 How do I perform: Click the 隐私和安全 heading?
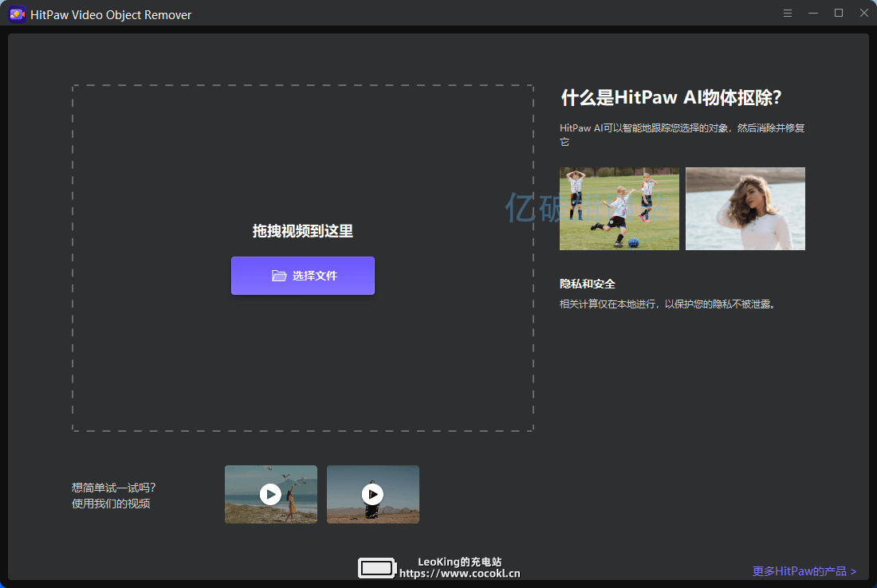coord(588,284)
